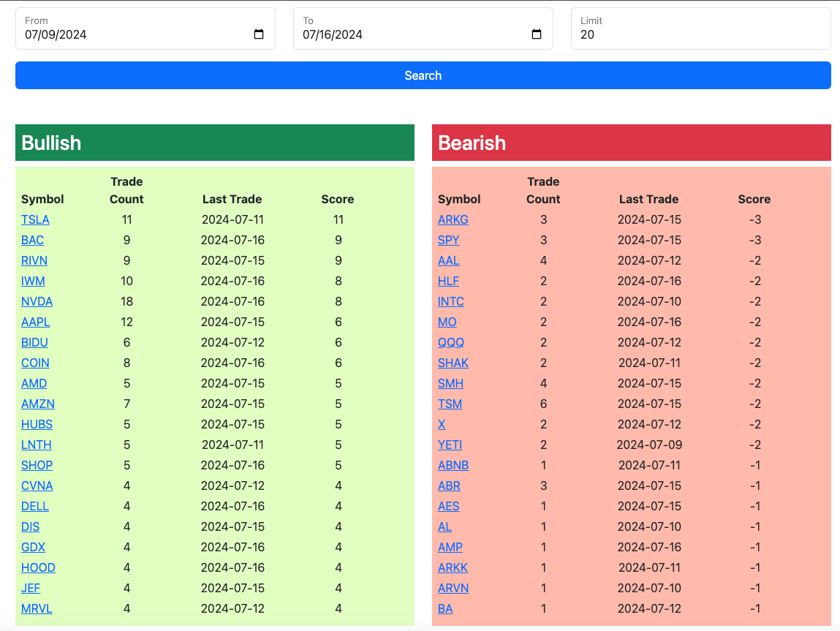
Task: Open the ARKG bearish symbol link
Action: tap(453, 219)
